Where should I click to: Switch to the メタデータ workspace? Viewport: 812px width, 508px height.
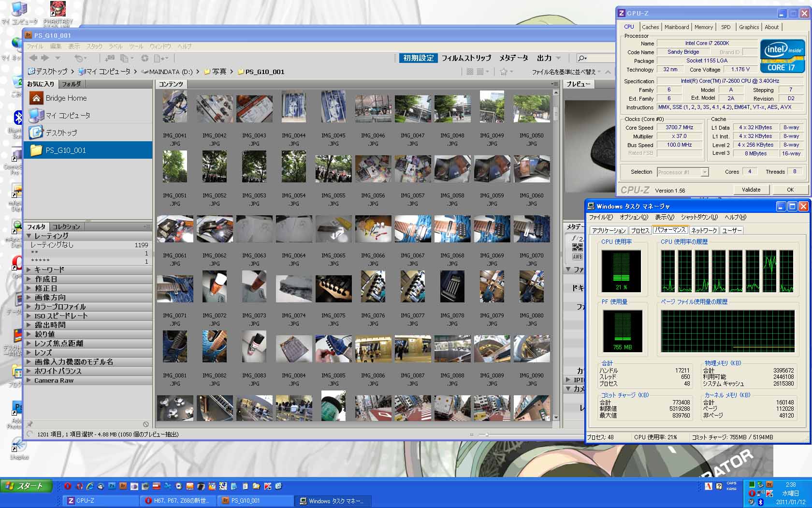pos(513,58)
